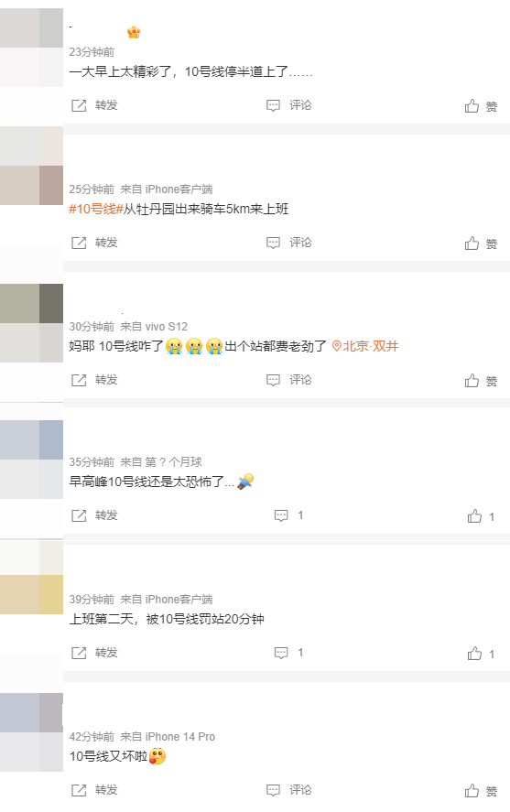Open the 北京·双井 location link
Image resolution: width=510 pixels, height=812 pixels.
pos(365,346)
